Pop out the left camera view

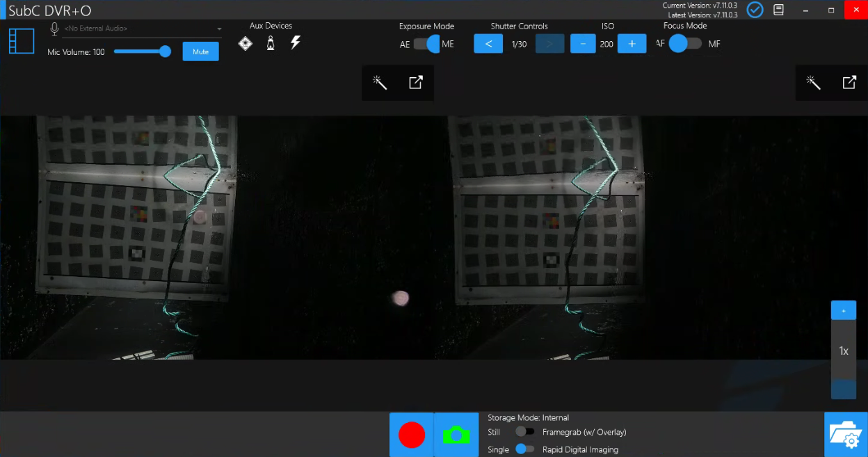click(415, 83)
